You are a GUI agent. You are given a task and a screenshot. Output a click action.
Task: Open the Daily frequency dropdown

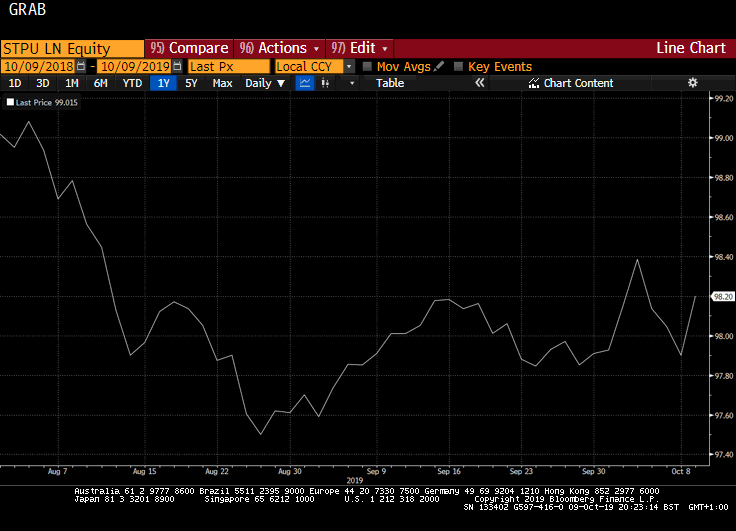click(265, 83)
